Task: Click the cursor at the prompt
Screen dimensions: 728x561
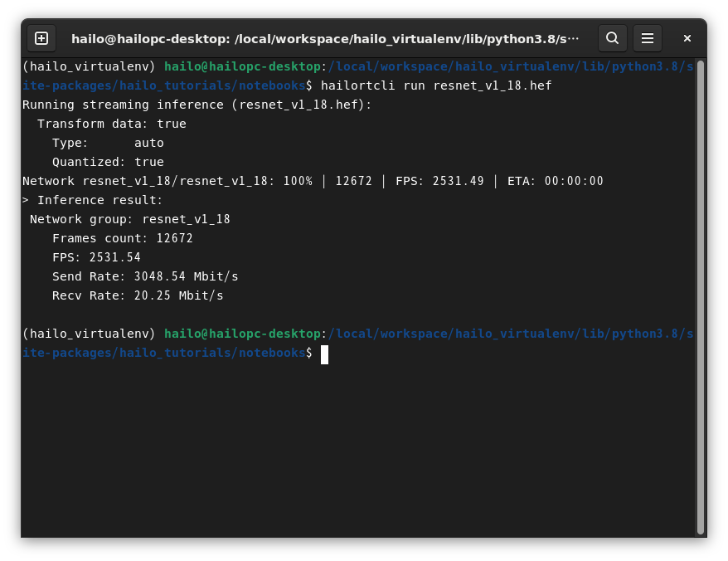Action: [x=324, y=354]
